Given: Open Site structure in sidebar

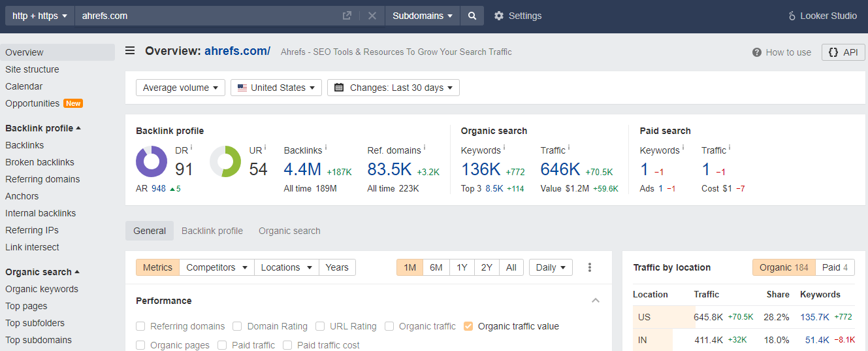Looking at the screenshot, I should click(x=32, y=69).
